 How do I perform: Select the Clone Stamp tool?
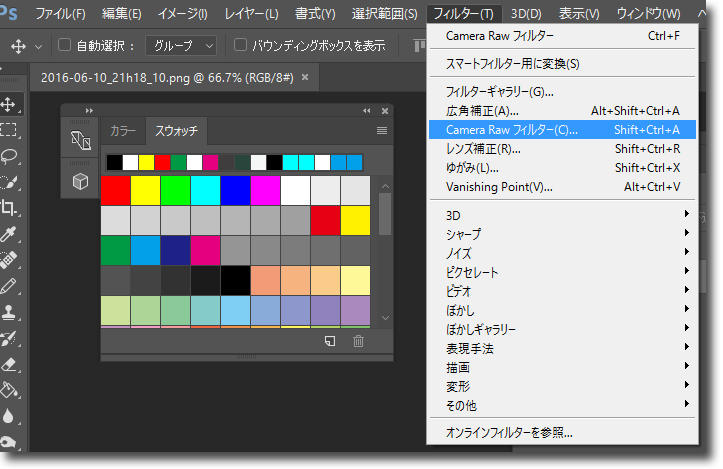coord(8,312)
